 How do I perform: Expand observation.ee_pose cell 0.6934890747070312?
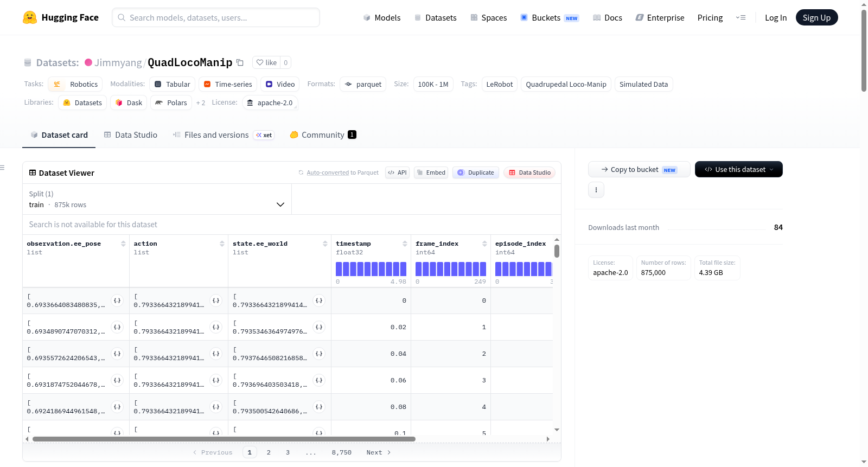pyautogui.click(x=117, y=327)
